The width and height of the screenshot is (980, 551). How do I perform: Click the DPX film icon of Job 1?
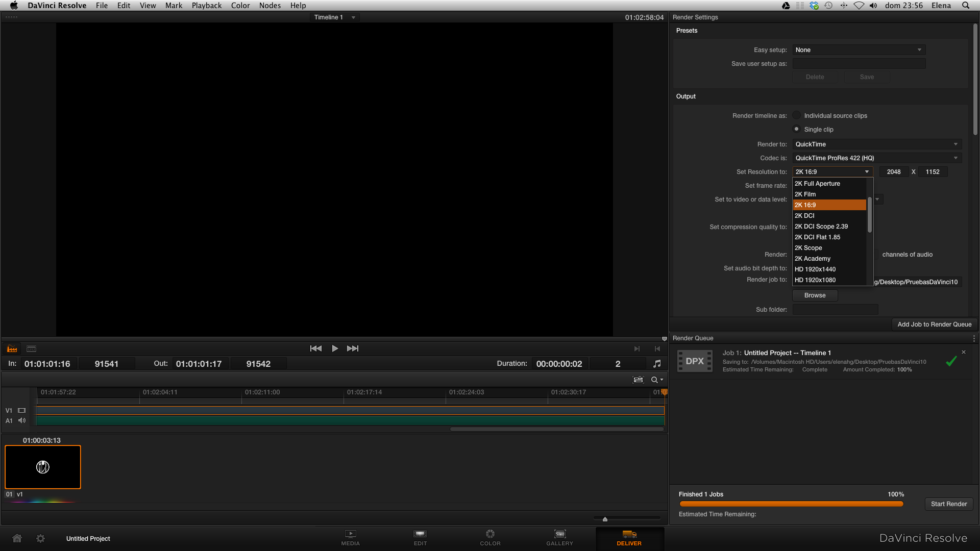695,361
